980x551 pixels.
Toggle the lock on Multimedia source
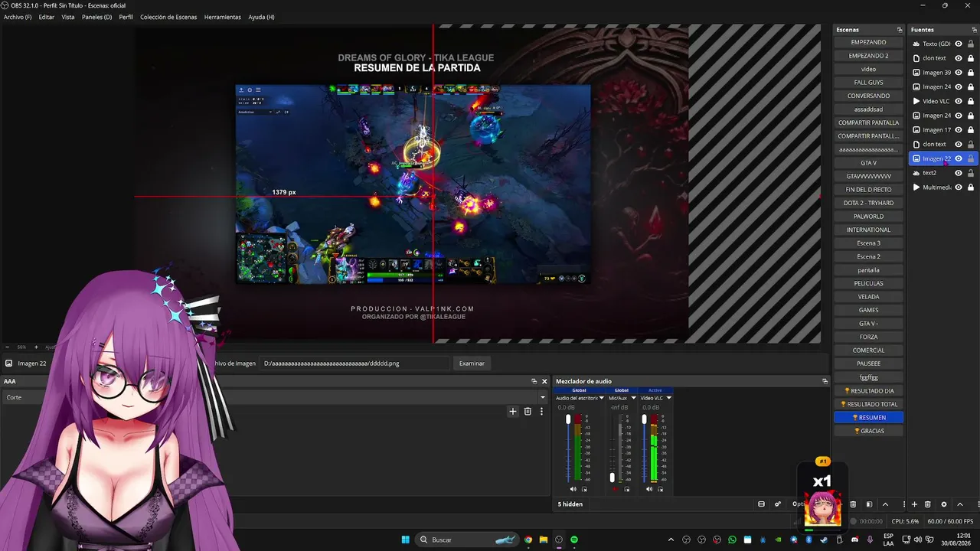point(971,187)
